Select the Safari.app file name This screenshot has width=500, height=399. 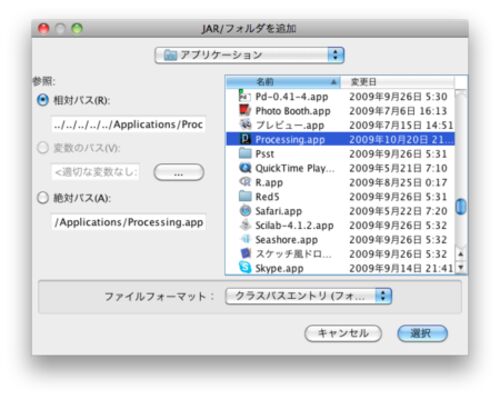coord(278,211)
